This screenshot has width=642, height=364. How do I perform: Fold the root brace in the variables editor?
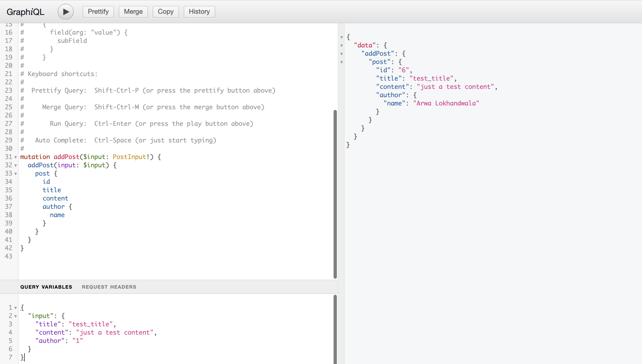pyautogui.click(x=15, y=308)
